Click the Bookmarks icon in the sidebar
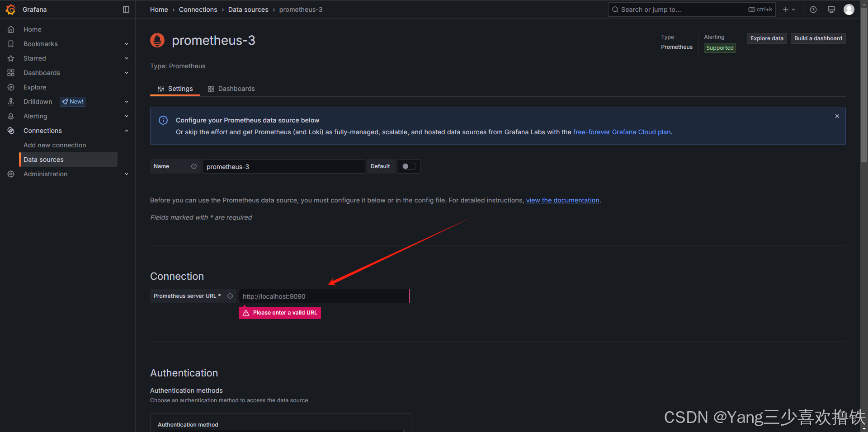The height and width of the screenshot is (432, 868). [x=11, y=44]
